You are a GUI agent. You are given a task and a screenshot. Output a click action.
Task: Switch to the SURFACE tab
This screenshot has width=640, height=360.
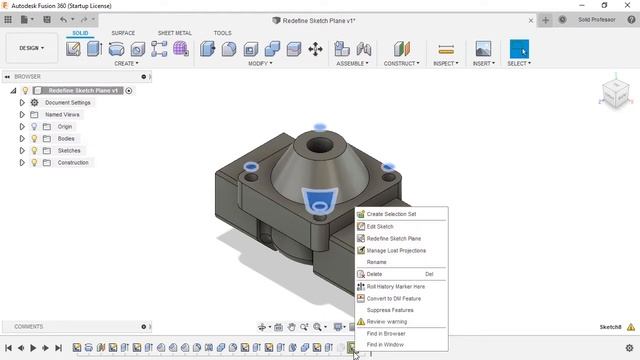[x=123, y=33]
